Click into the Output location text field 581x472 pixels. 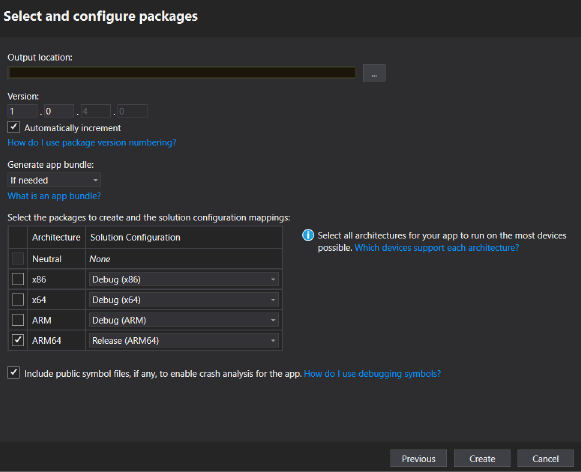pos(182,73)
